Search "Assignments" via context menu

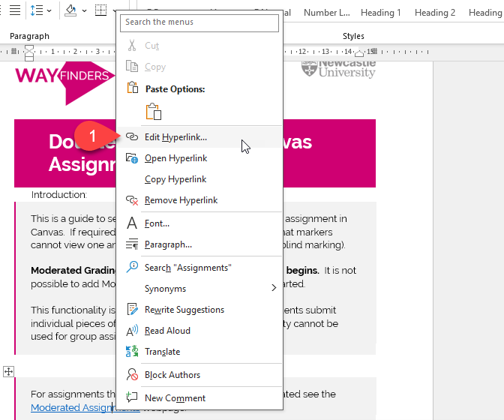point(187,268)
